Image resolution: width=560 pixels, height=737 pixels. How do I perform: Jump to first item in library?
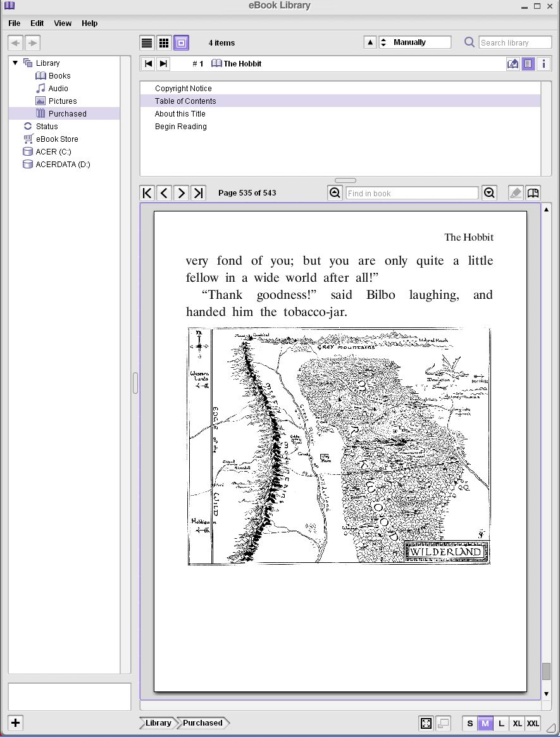click(149, 63)
